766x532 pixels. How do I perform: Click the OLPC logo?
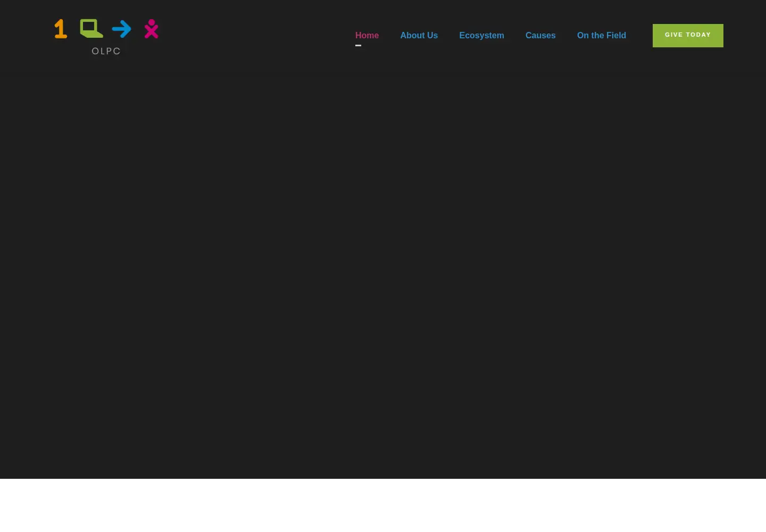[106, 37]
